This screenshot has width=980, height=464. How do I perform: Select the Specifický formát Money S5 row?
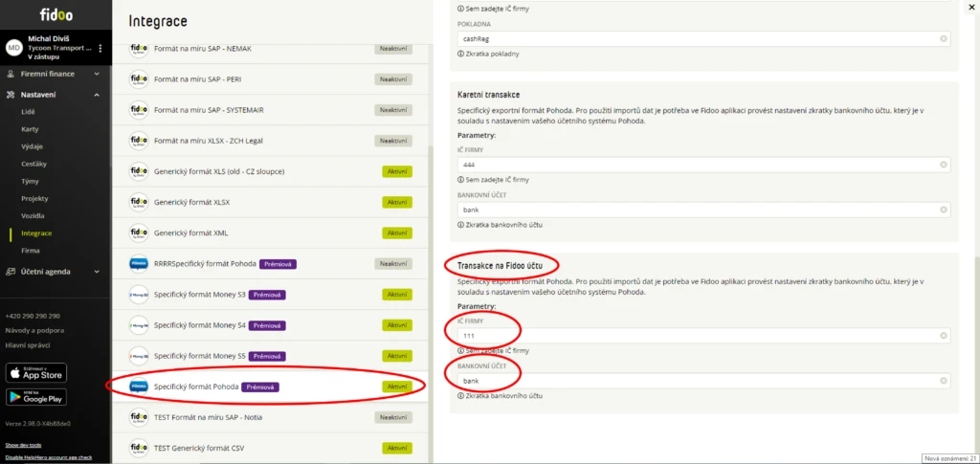[x=271, y=356]
